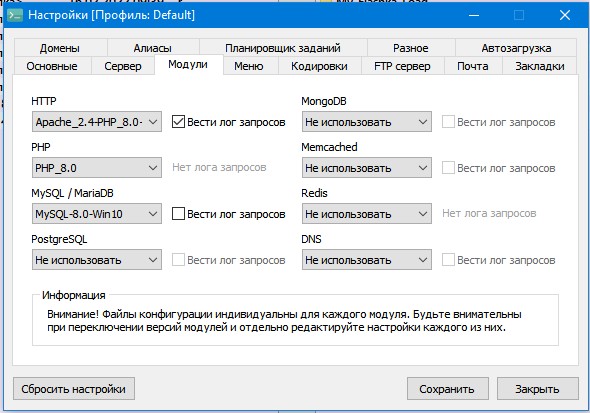Viewport: 590px width, 413px height.
Task: Click the disabled Memcached log checkbox
Action: point(448,168)
